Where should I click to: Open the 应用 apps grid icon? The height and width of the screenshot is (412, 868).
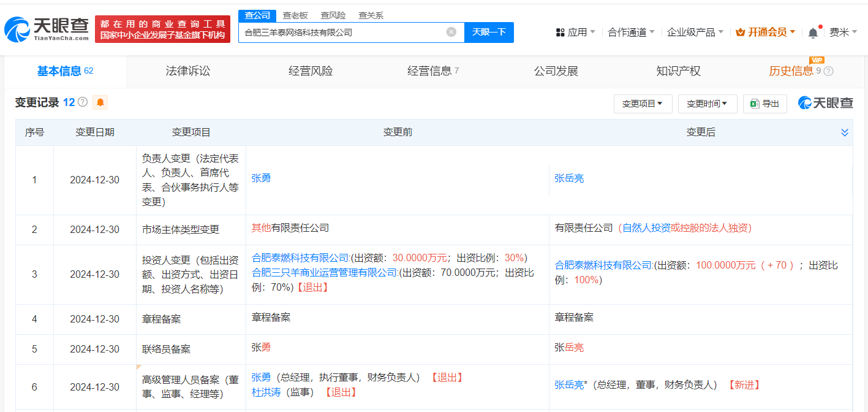562,32
